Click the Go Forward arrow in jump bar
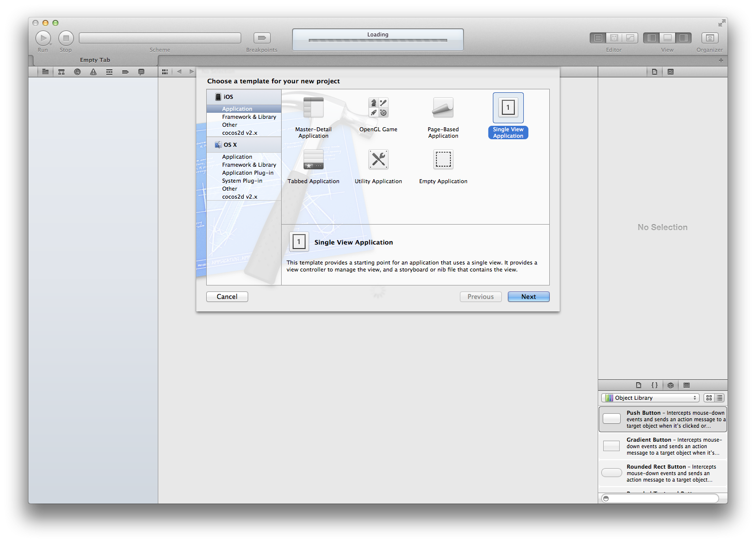This screenshot has width=756, height=543. [191, 72]
